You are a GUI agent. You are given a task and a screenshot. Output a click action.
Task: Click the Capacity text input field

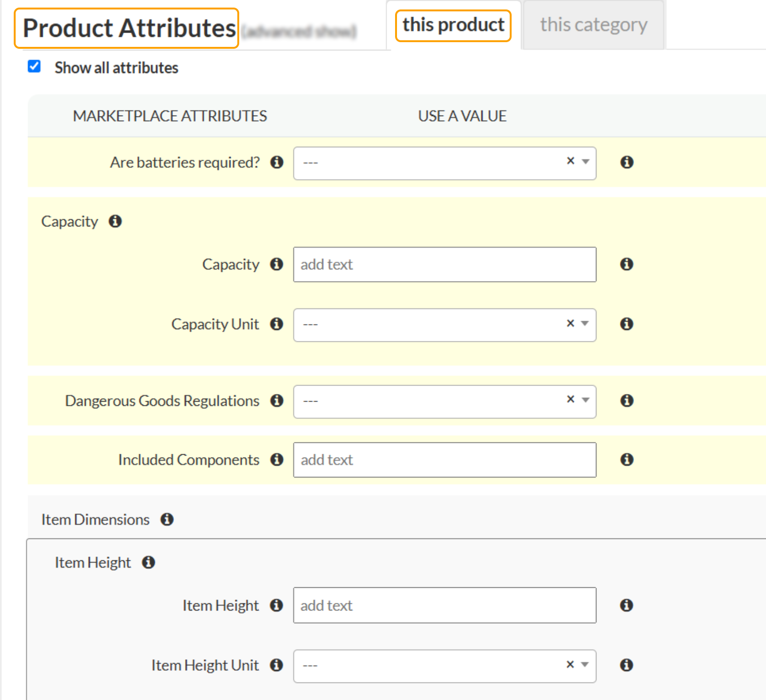point(444,264)
